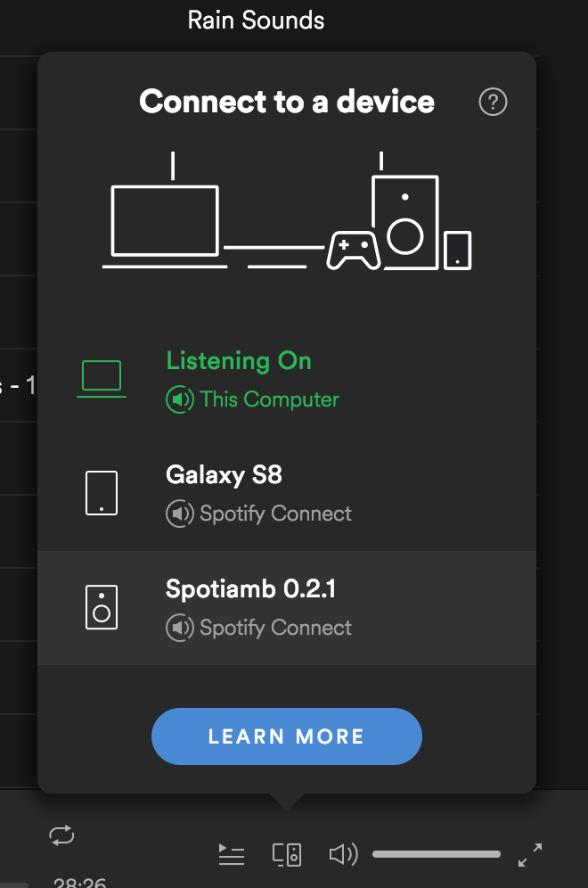Click the This Computer listening entry

click(287, 380)
